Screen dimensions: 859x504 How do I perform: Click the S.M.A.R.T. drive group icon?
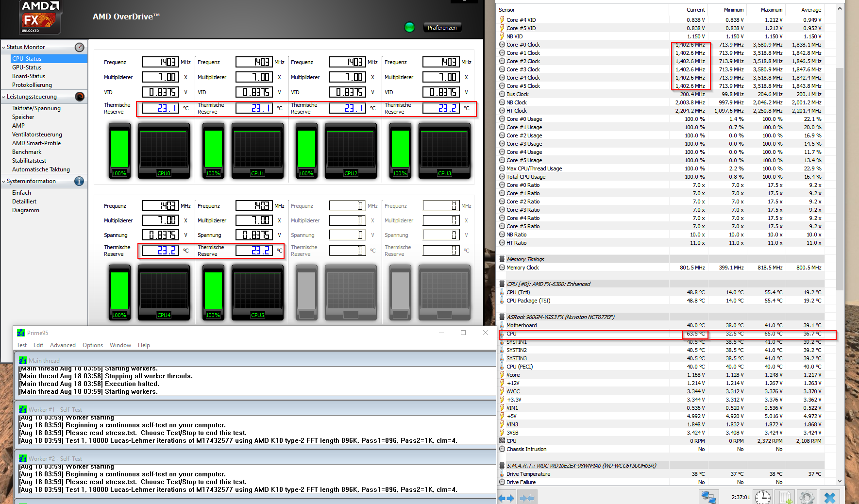click(x=502, y=466)
